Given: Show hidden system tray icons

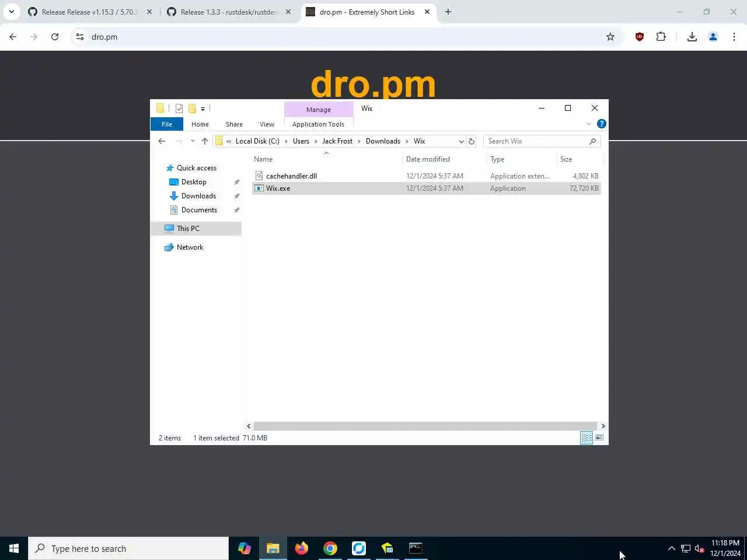Looking at the screenshot, I should click(x=671, y=548).
